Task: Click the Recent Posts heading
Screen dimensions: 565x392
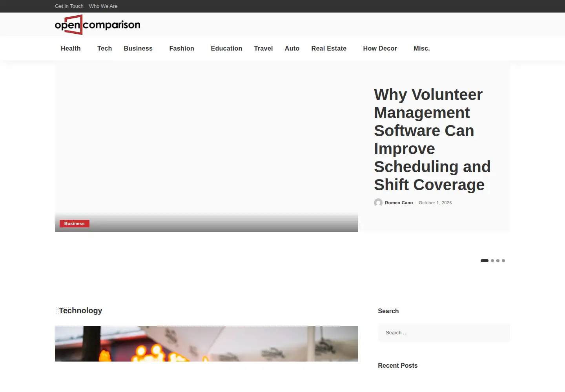Action: (x=397, y=365)
